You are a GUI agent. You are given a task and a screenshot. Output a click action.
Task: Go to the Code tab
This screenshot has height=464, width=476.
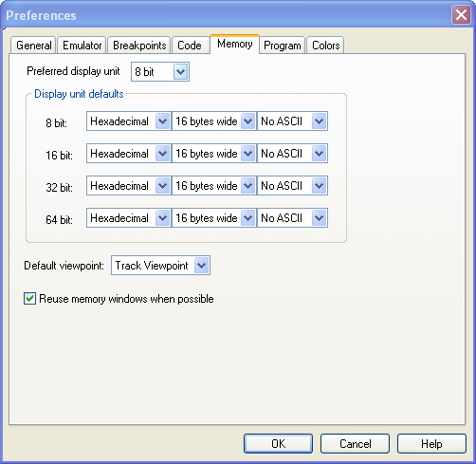190,46
